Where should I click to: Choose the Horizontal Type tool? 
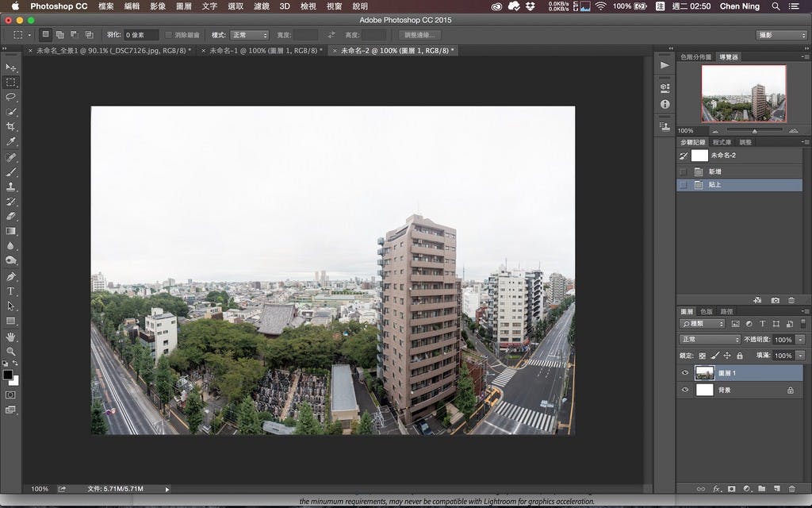tap(10, 291)
